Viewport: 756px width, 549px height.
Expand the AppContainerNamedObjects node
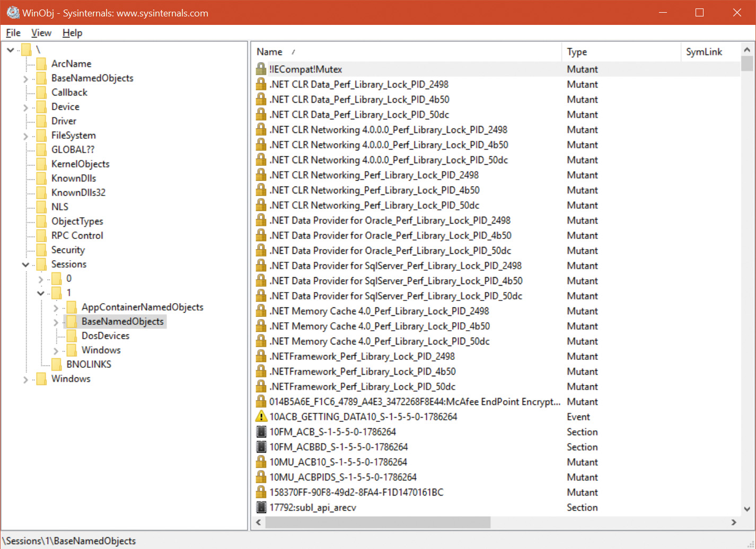tap(56, 308)
